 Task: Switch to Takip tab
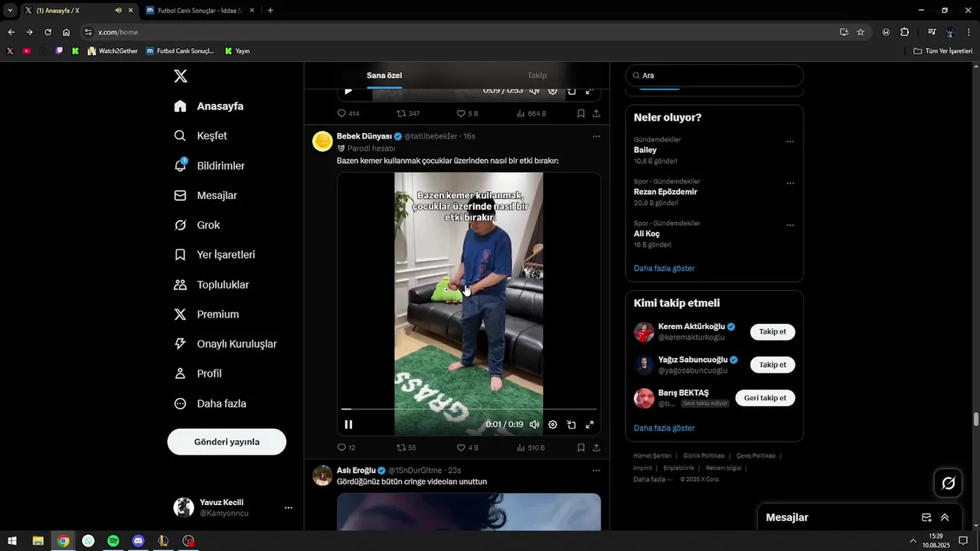pos(537,76)
